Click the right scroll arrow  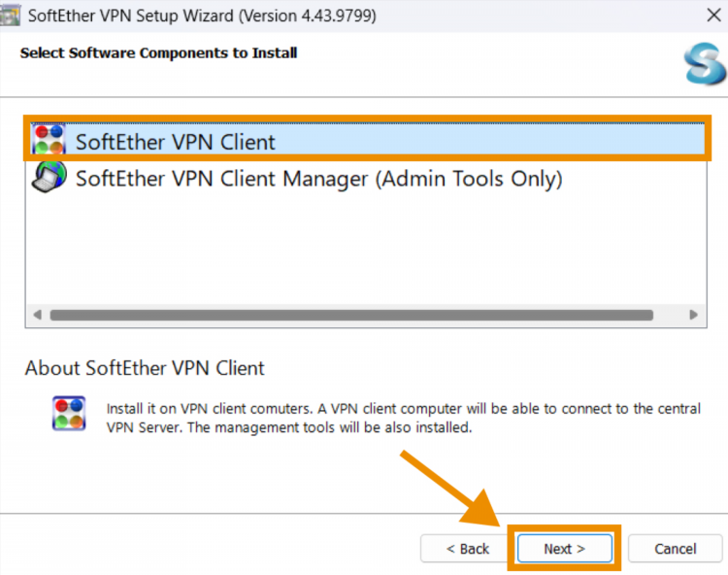pos(694,315)
